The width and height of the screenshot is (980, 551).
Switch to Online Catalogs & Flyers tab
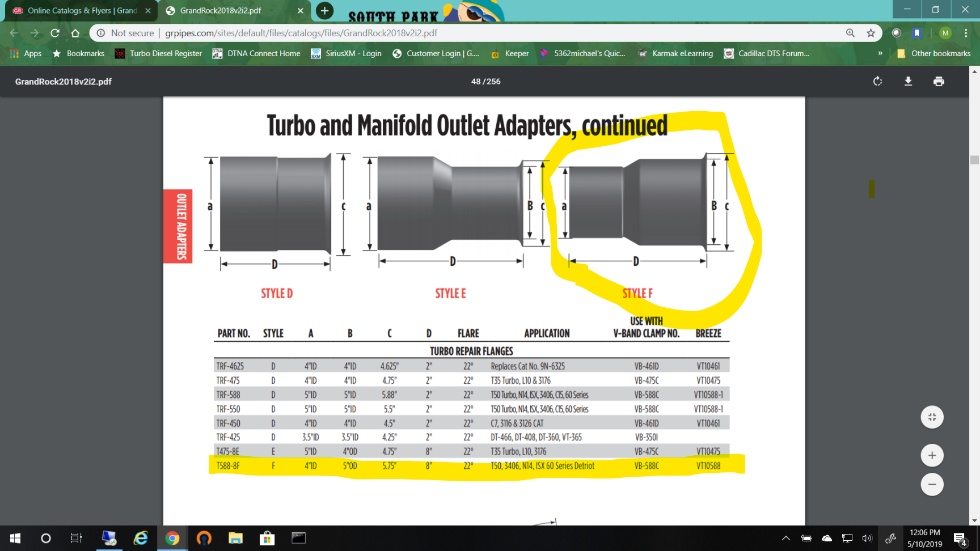[82, 10]
